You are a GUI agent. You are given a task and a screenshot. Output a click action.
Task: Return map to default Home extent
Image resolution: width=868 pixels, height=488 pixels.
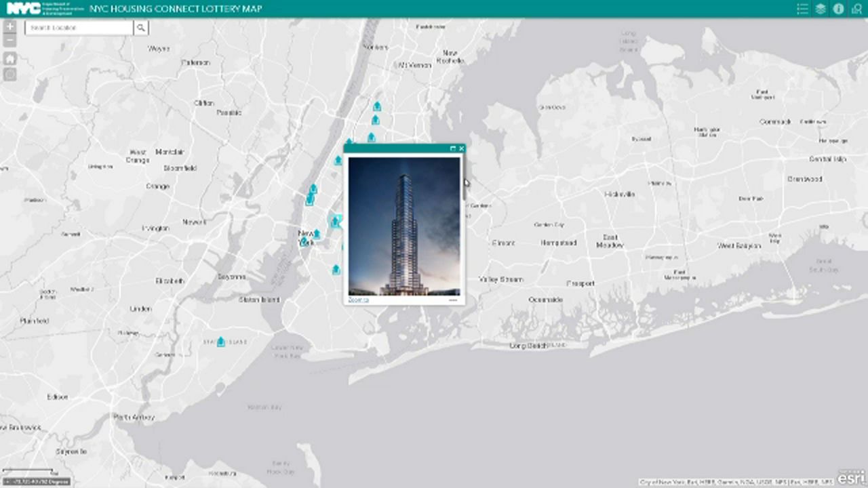[x=10, y=58]
